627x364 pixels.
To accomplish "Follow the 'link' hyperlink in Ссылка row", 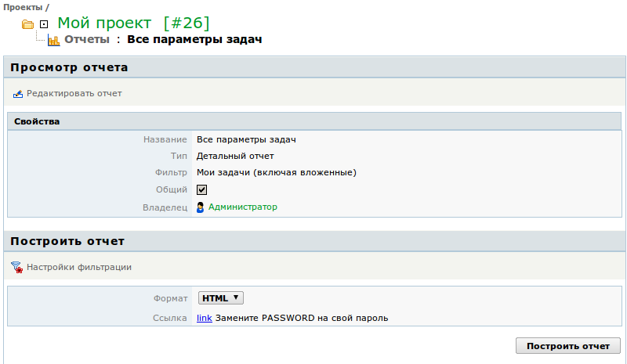I will point(204,319).
